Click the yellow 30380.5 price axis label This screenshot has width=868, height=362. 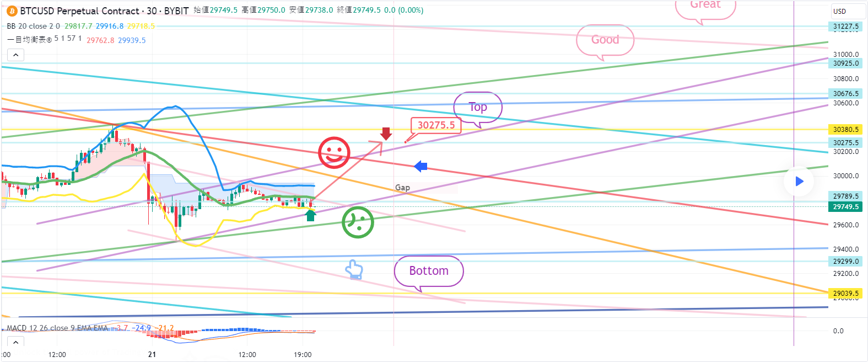coord(845,130)
